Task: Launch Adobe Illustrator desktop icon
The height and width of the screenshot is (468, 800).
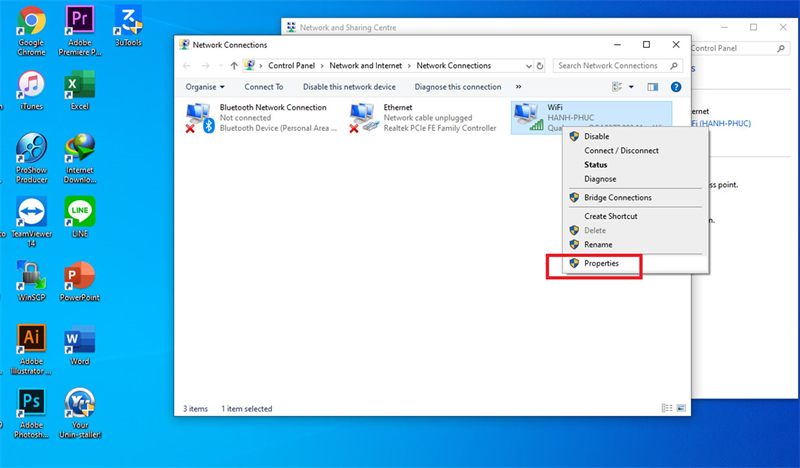Action: [31, 350]
